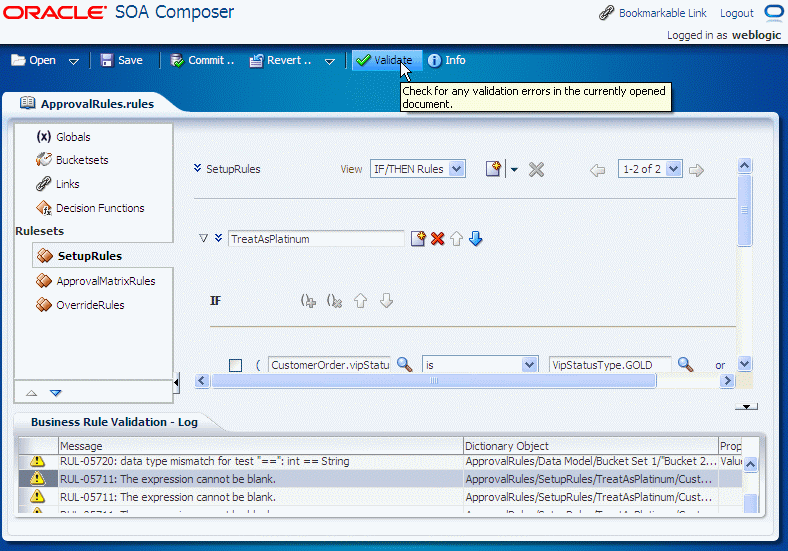788x551 pixels.
Task: Select the RUL-05720 data type mismatch row
Action: (x=380, y=461)
